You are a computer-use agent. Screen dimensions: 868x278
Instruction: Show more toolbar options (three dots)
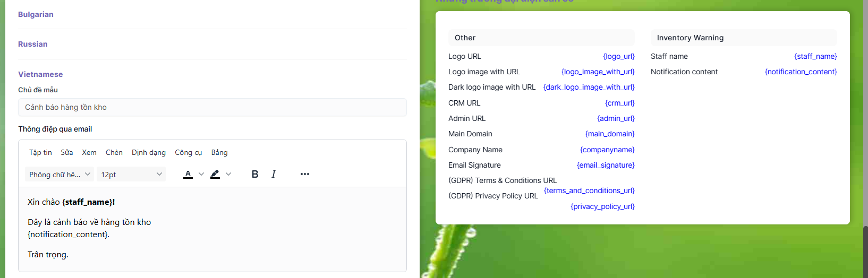click(305, 174)
